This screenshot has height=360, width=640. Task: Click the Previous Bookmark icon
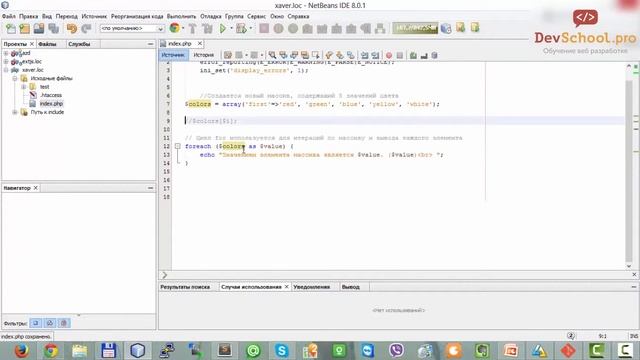[329, 55]
